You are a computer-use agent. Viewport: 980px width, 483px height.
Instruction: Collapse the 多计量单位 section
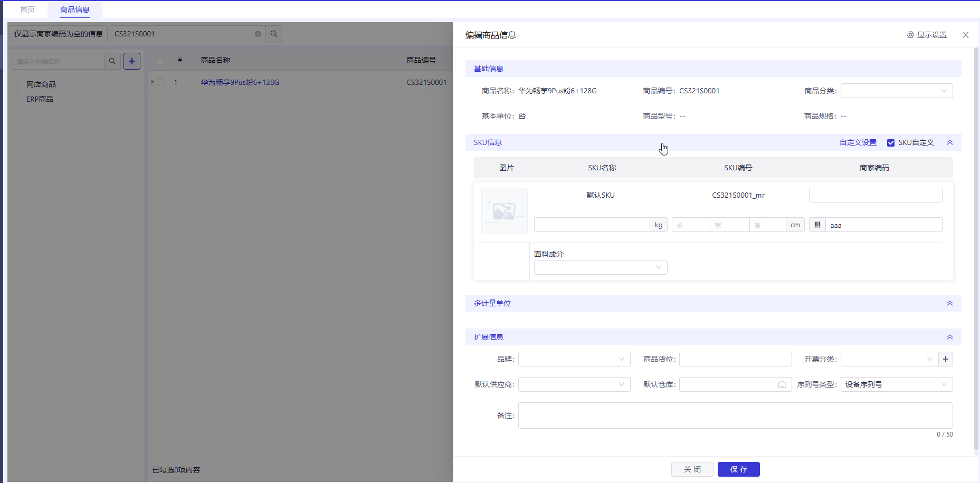click(x=950, y=303)
